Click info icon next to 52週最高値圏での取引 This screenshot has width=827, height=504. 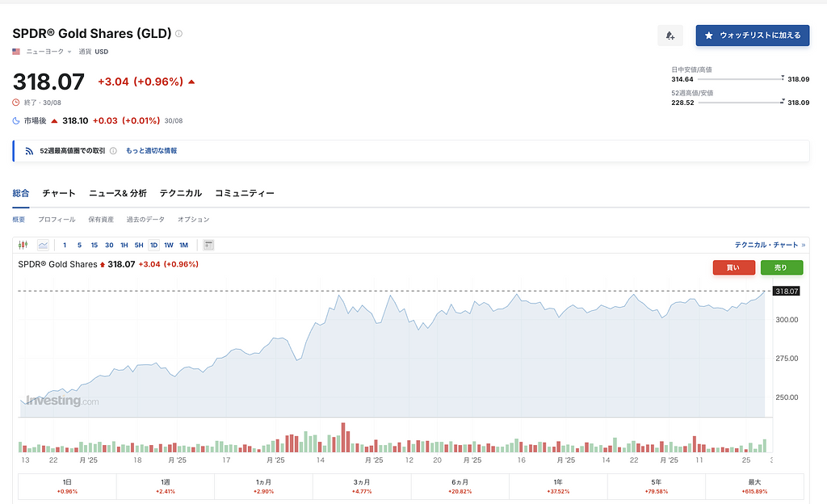point(113,151)
